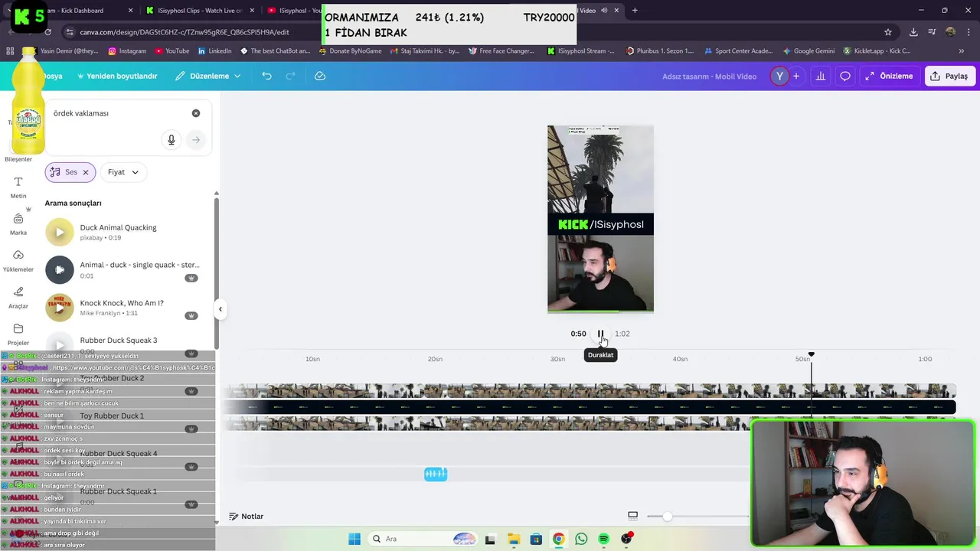
Task: Open the Düzenleme mode dropdown
Action: (208, 76)
